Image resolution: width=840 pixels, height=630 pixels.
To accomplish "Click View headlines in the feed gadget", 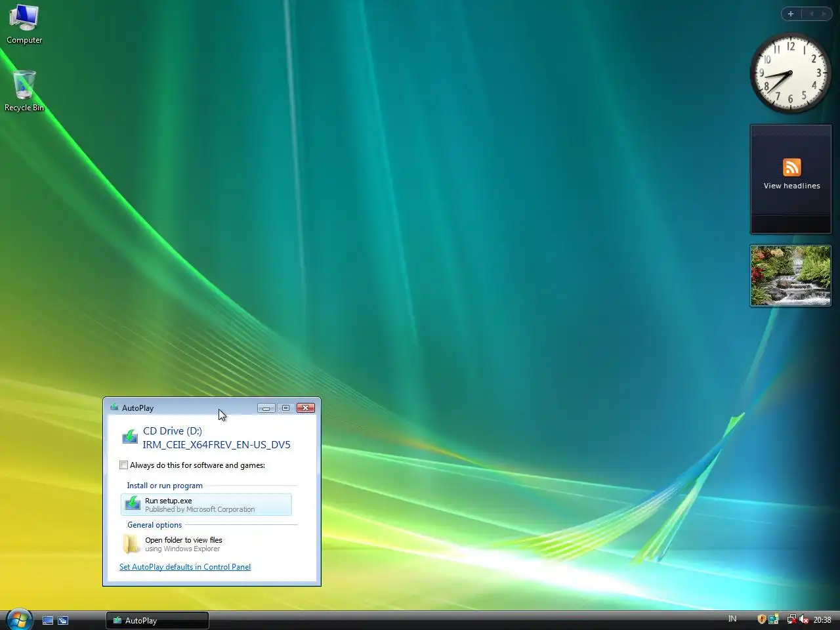I will click(x=791, y=186).
